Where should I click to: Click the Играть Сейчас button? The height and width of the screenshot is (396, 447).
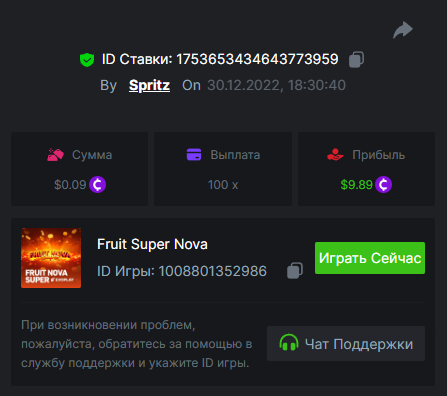click(x=370, y=258)
